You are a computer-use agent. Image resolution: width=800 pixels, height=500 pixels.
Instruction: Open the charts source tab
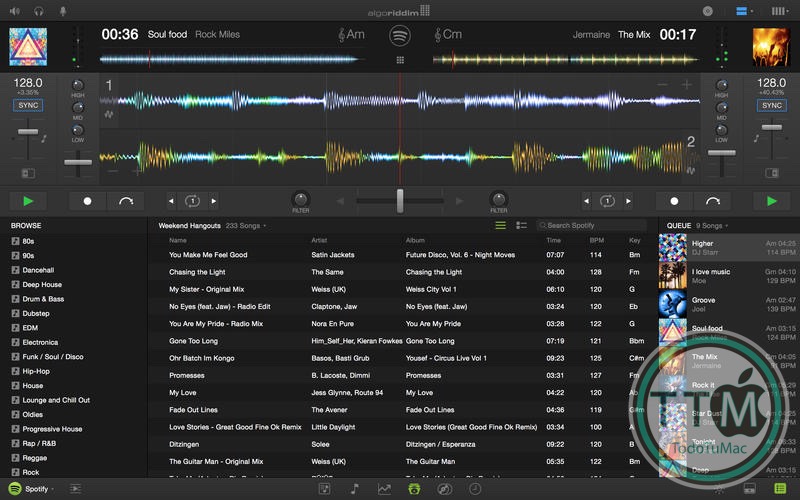[x=384, y=489]
